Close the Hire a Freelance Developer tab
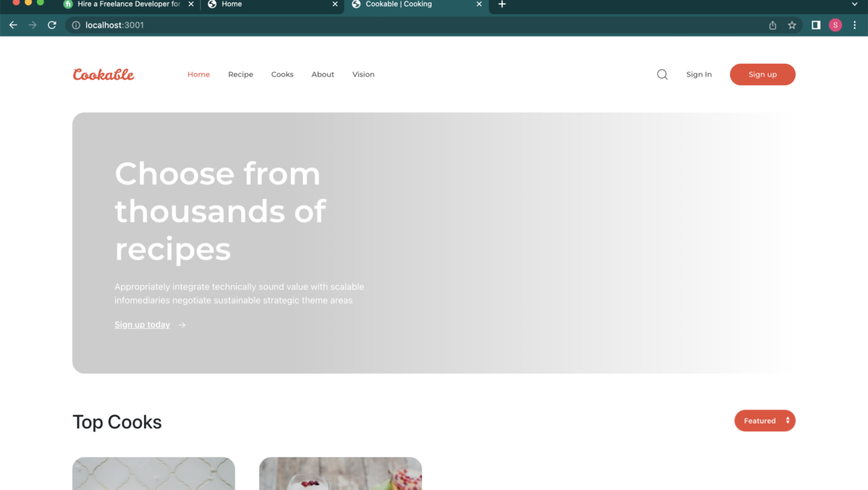Viewport: 868px width, 490px height. click(x=191, y=4)
